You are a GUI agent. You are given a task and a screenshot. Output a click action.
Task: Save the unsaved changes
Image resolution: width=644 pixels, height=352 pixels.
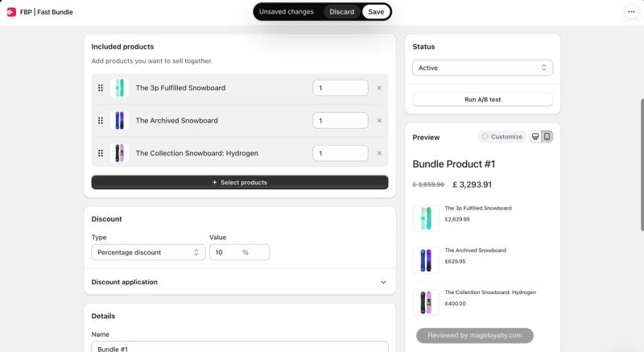tap(376, 12)
